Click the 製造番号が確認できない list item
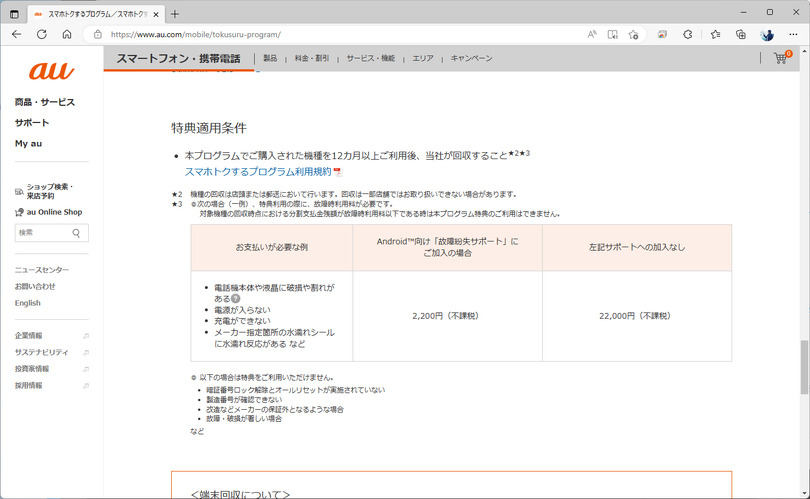The width and height of the screenshot is (810, 499). coord(244,399)
